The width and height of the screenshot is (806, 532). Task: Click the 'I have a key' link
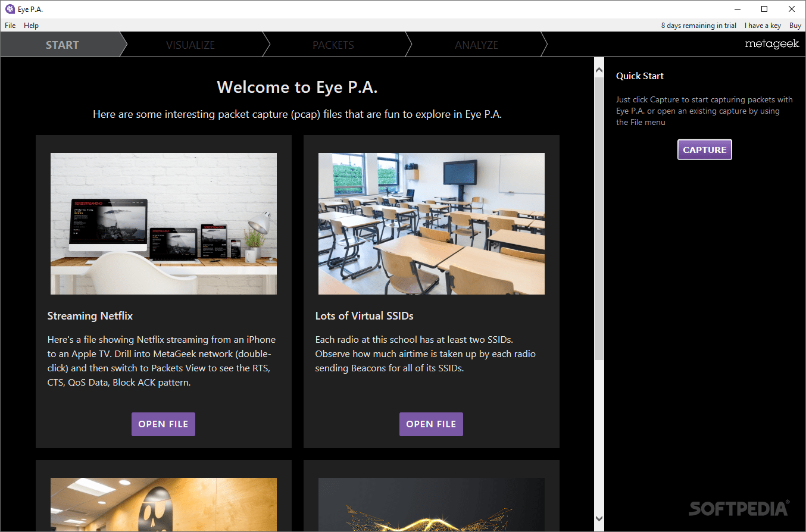coord(763,26)
